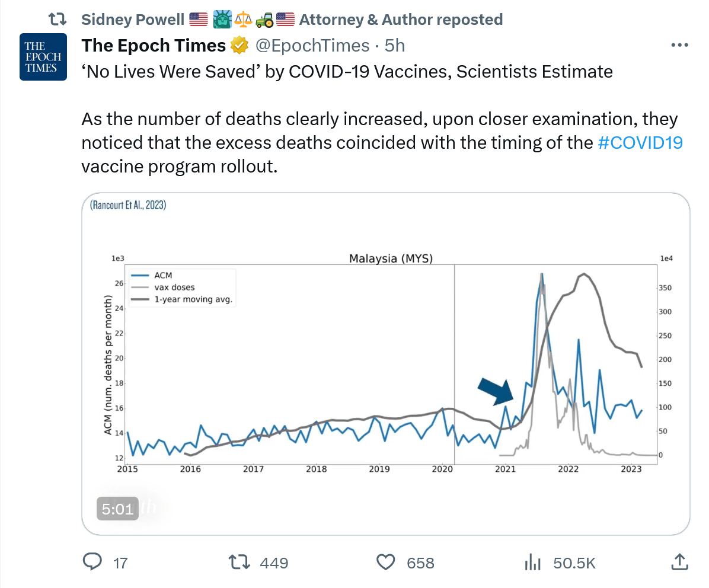The height and width of the screenshot is (588, 709).
Task: Play the Malaysia chart video thumbnail
Action: coord(385,363)
